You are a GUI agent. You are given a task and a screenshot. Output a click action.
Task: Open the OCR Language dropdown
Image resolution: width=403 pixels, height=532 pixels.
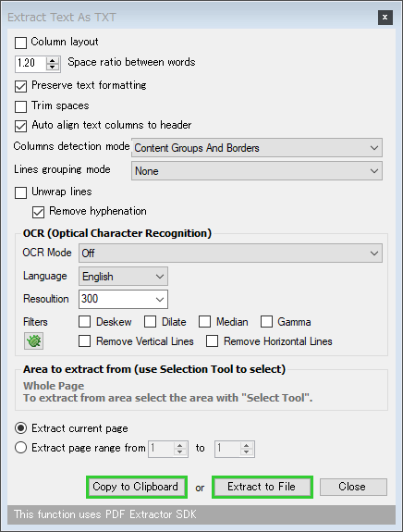tap(123, 277)
